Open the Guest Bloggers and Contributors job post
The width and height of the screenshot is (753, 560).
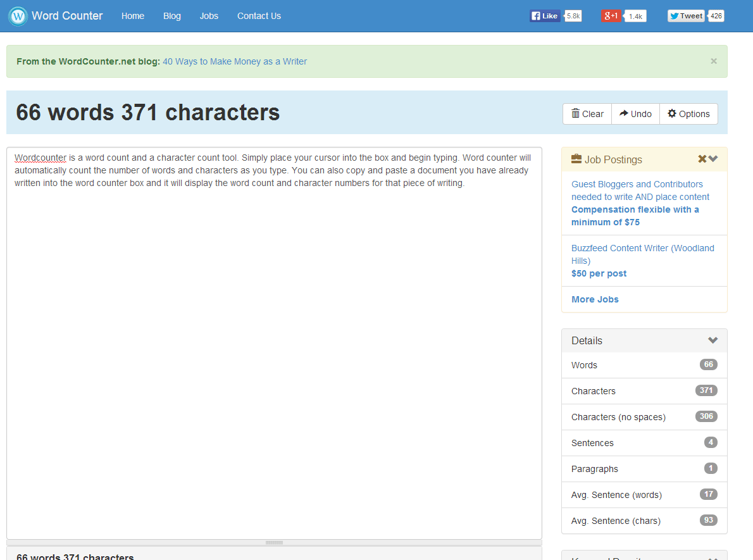pyautogui.click(x=640, y=190)
